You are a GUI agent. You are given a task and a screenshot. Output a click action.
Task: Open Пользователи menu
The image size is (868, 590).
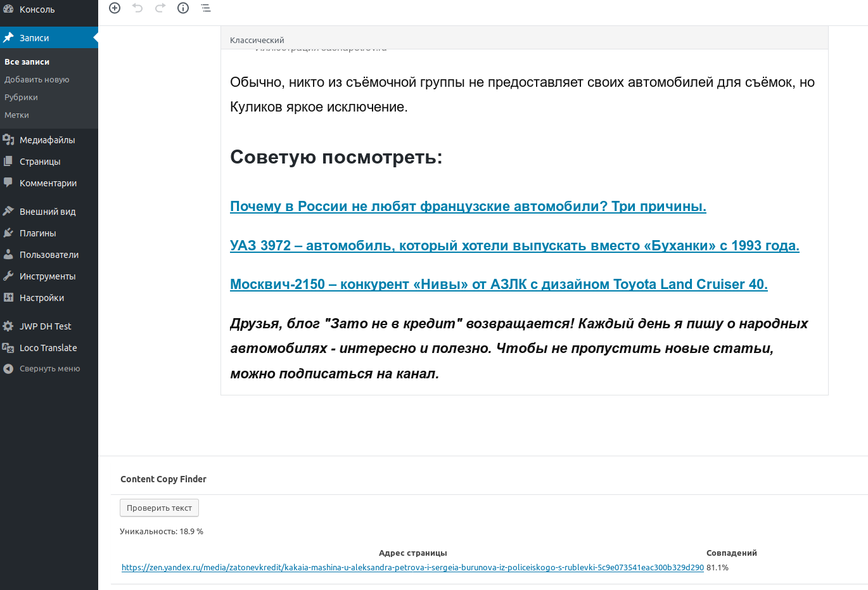coord(49,255)
